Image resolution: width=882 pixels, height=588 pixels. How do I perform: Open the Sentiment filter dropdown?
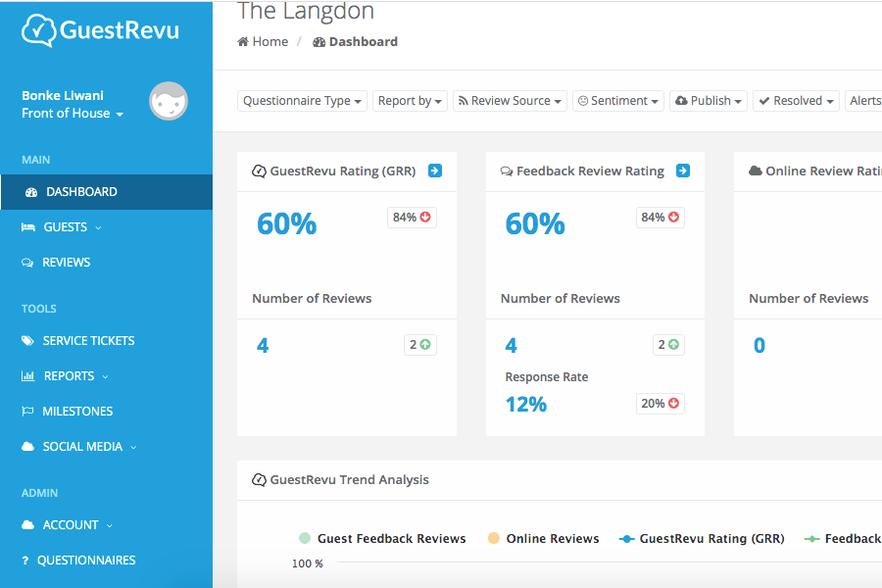pyautogui.click(x=617, y=101)
